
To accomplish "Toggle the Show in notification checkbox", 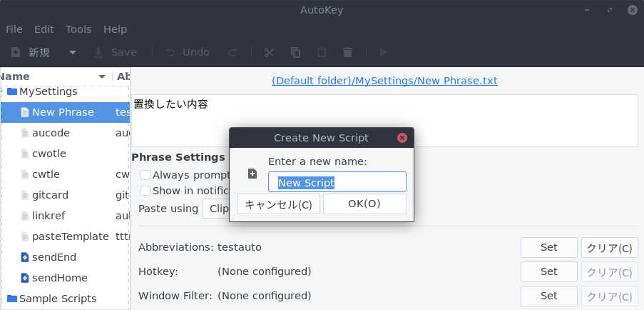I will coord(145,191).
